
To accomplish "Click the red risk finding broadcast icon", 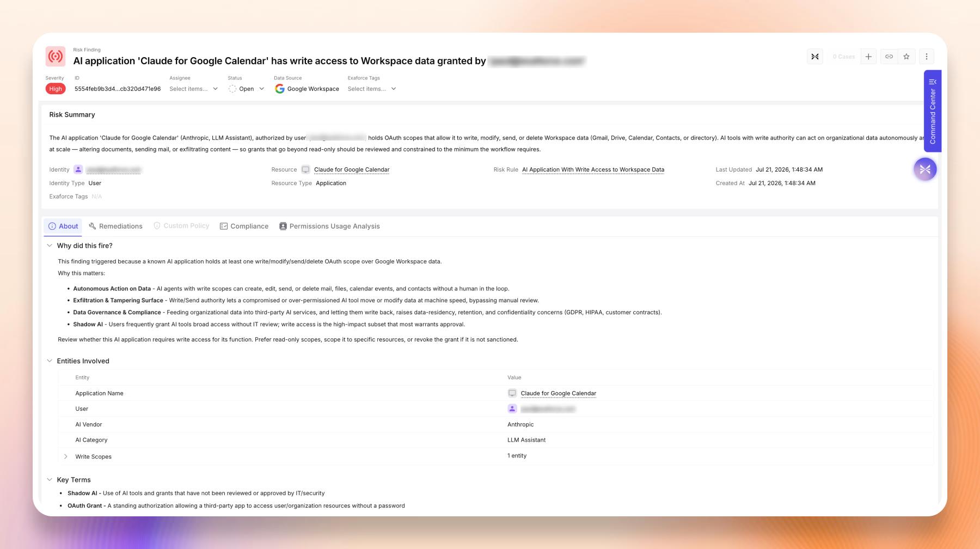I will coord(56,56).
